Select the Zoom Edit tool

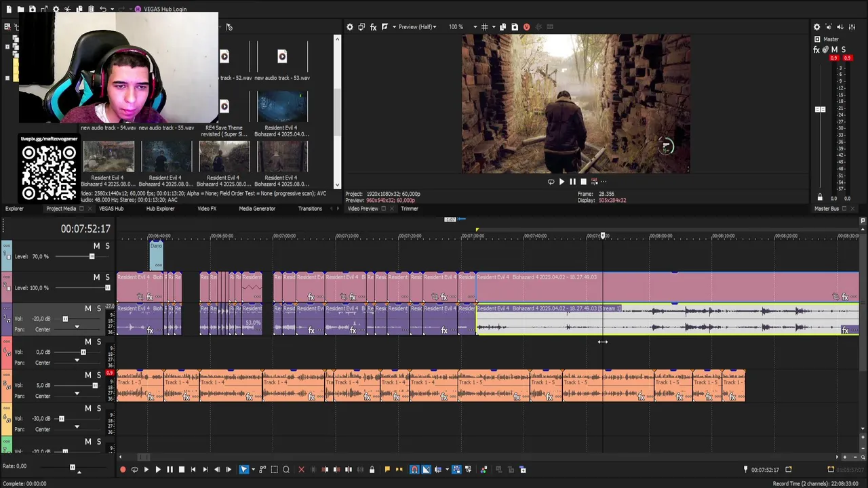[x=286, y=469]
